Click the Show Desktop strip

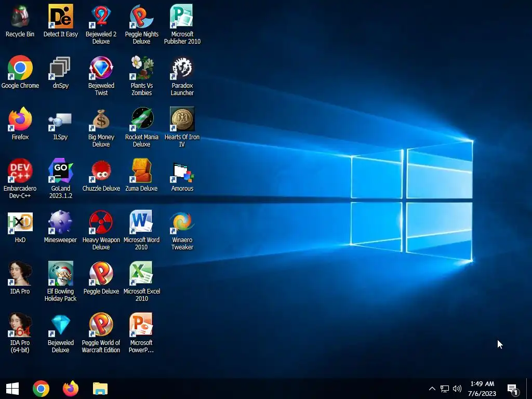click(529, 389)
